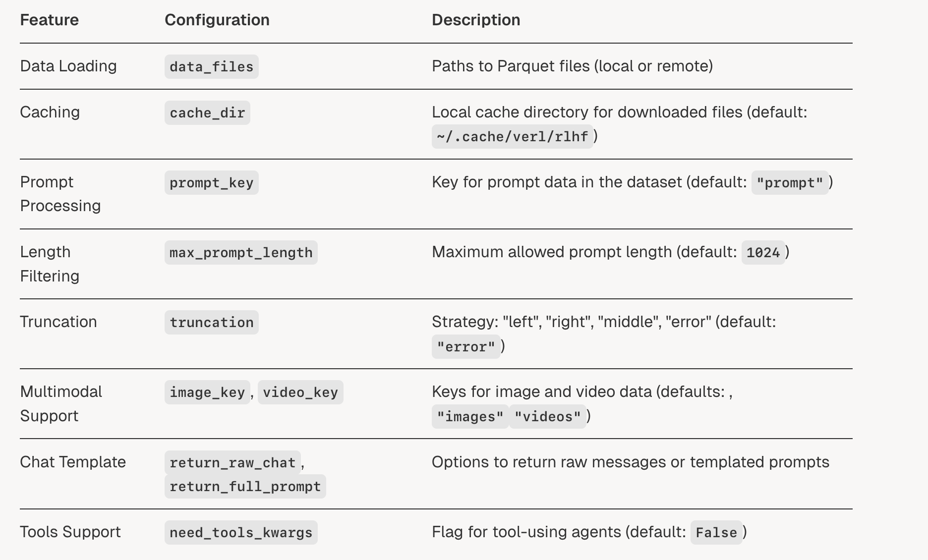Image resolution: width=928 pixels, height=560 pixels.
Task: Select the return_raw_chat code chip
Action: (x=232, y=462)
